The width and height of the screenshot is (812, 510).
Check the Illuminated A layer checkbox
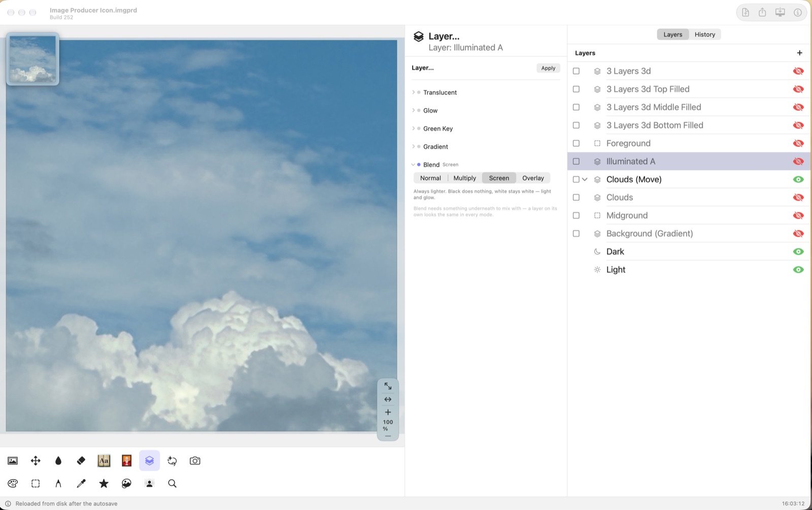point(576,161)
